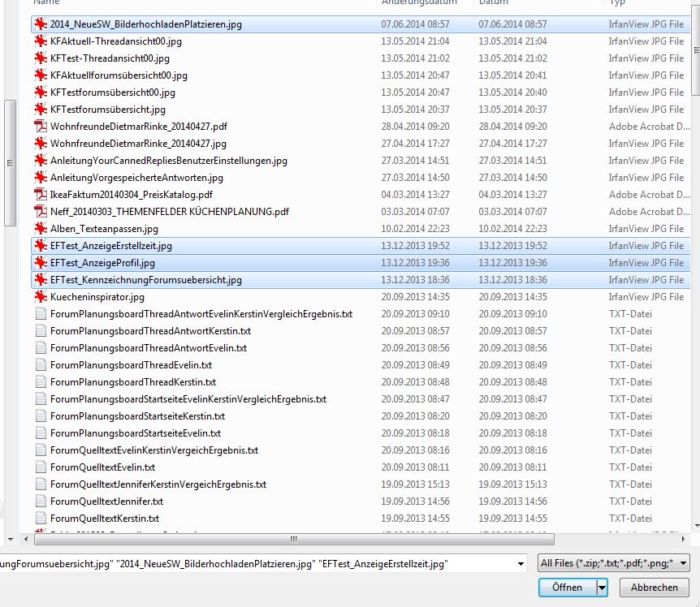This screenshot has width=700, height=607.
Task: Click the document icon for ForumPlanungsboardThreadKerstin.txt
Action: [41, 382]
